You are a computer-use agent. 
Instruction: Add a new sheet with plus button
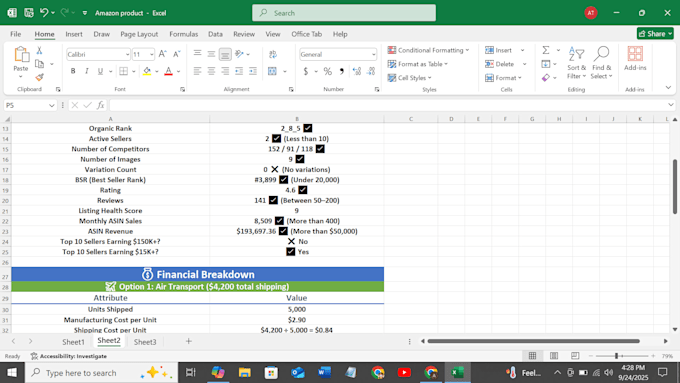[x=189, y=341]
